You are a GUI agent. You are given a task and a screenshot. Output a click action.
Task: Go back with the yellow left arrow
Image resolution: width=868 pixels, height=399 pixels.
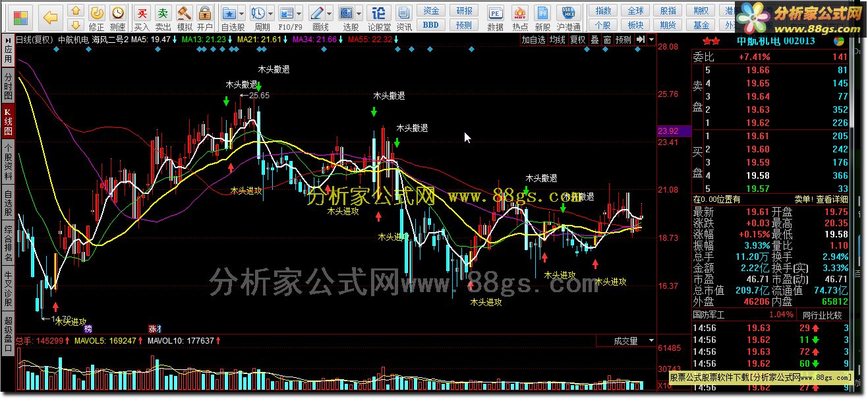[50, 17]
